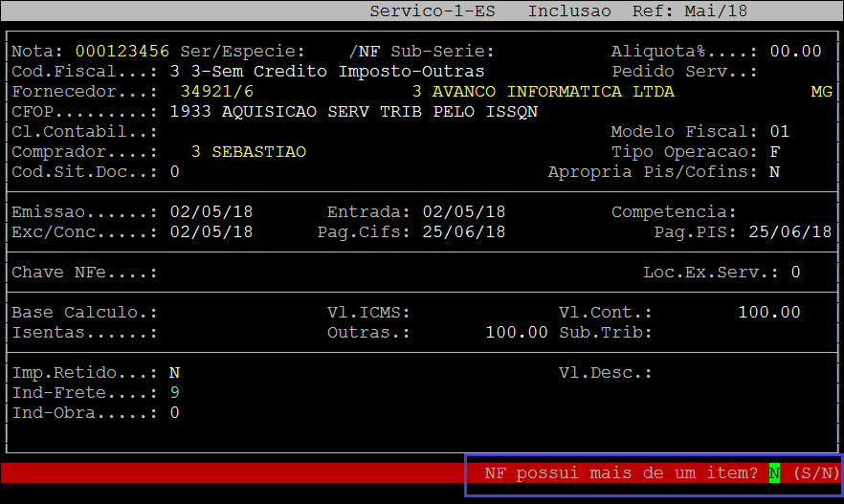This screenshot has width=844, height=504.
Task: Click the Ind-Frete value 9
Action: click(x=174, y=392)
